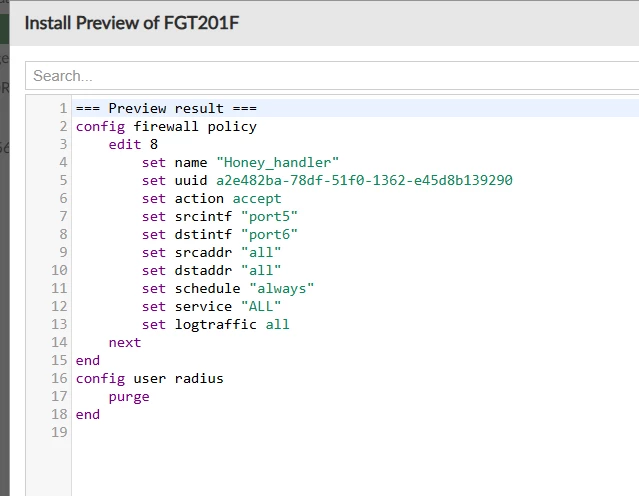Screen dimensions: 639x496
Task: Click the config firewall policy line
Action: click(x=166, y=127)
